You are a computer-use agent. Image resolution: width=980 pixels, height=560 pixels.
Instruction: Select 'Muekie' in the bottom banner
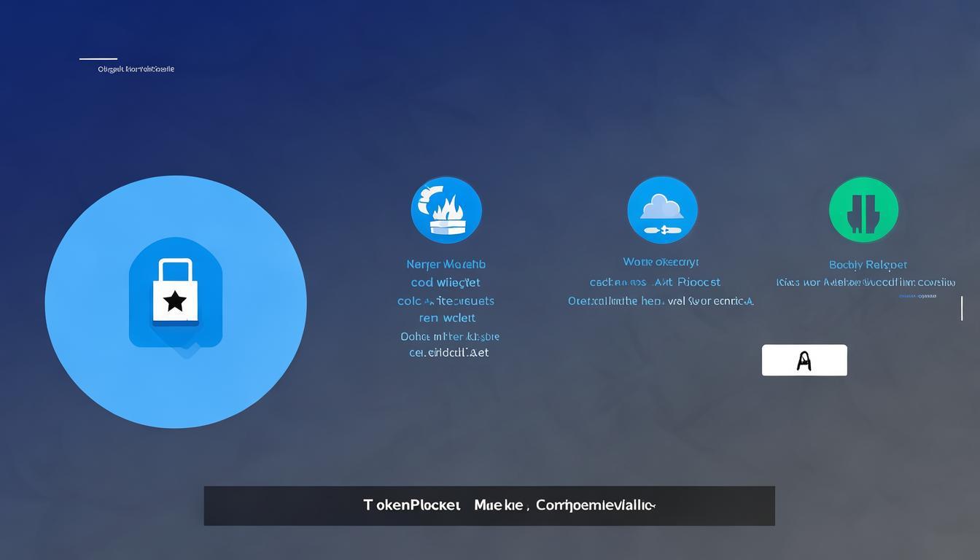point(499,505)
